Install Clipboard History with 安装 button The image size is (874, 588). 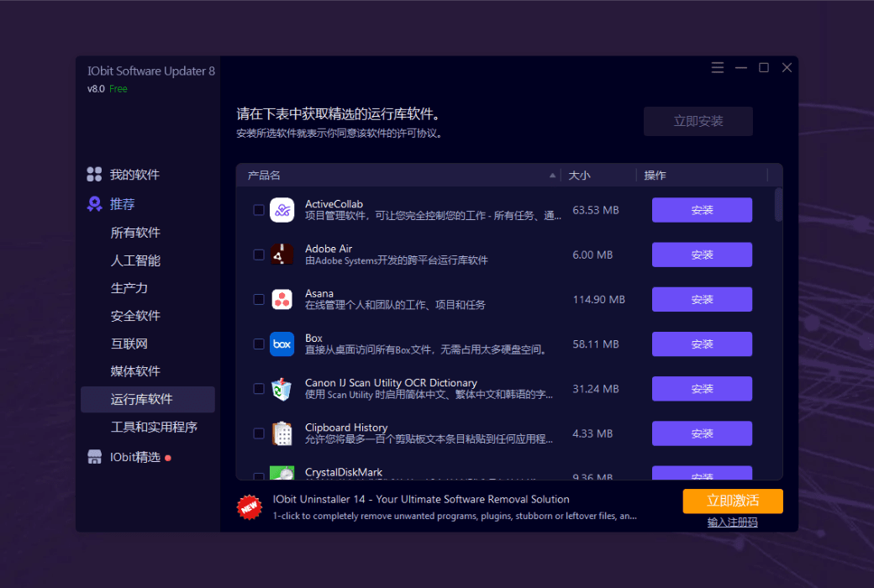click(x=702, y=433)
